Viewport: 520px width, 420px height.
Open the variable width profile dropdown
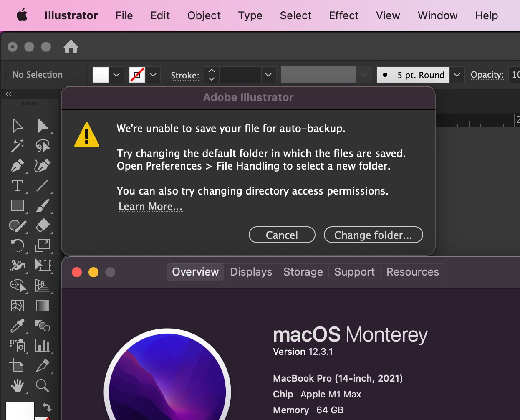[364, 75]
